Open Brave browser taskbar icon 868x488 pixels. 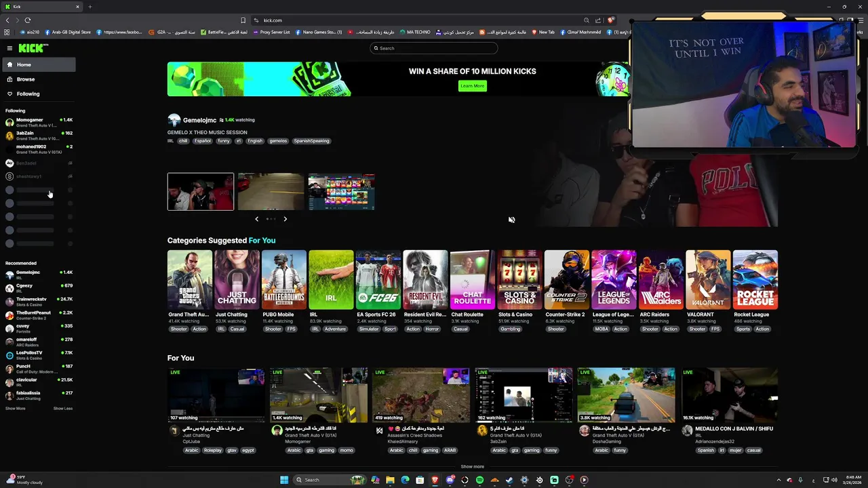point(435,480)
